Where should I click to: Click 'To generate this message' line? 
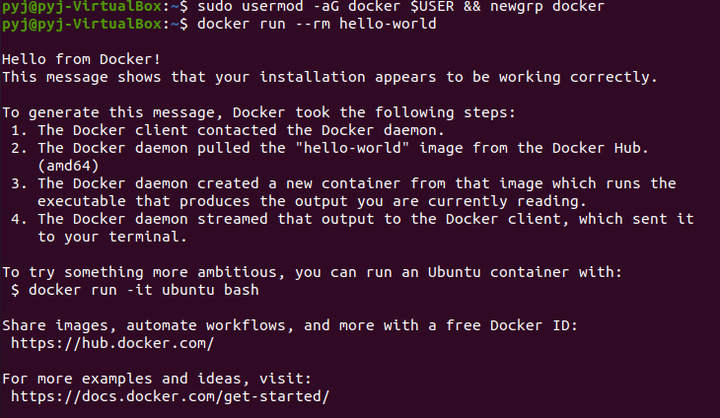pos(259,113)
